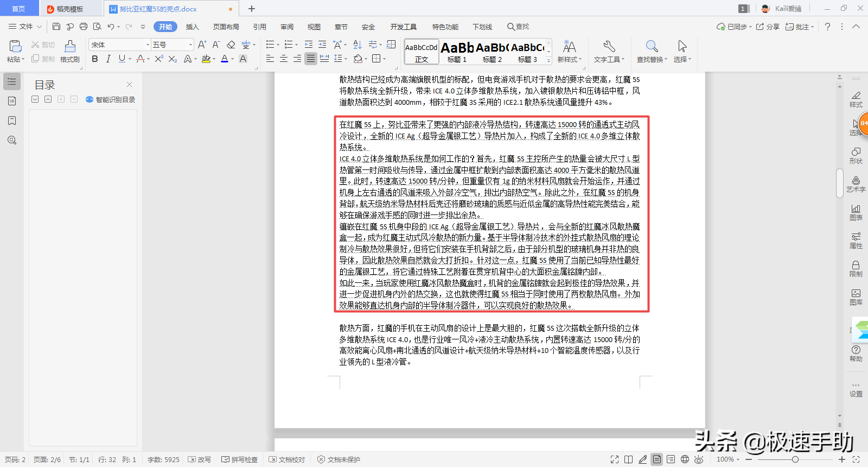868x467 pixels.
Task: Apply distributed alignment to text
Action: click(324, 59)
